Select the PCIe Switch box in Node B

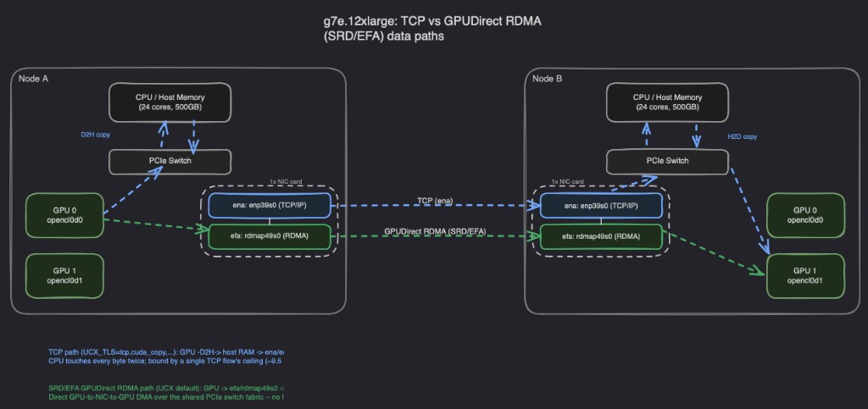[668, 162]
